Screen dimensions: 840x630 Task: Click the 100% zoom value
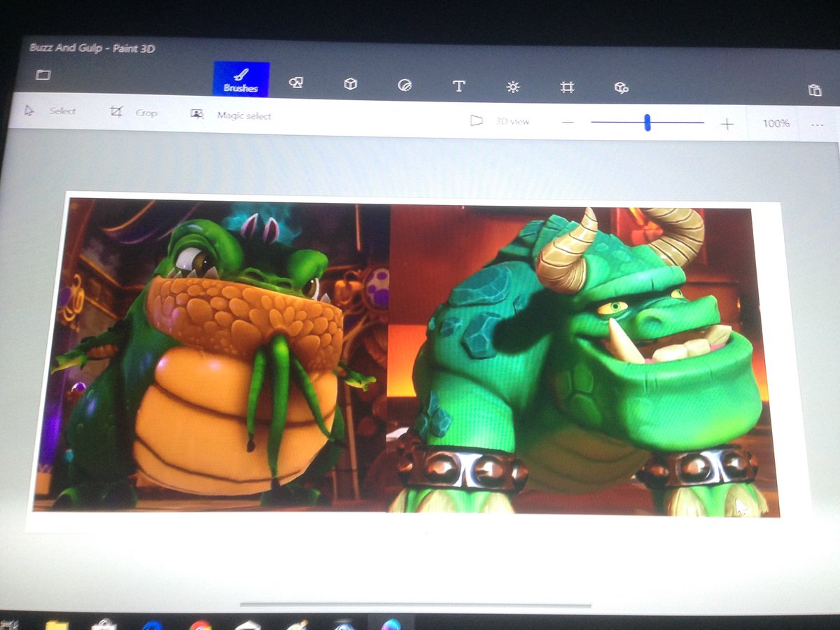[776, 124]
